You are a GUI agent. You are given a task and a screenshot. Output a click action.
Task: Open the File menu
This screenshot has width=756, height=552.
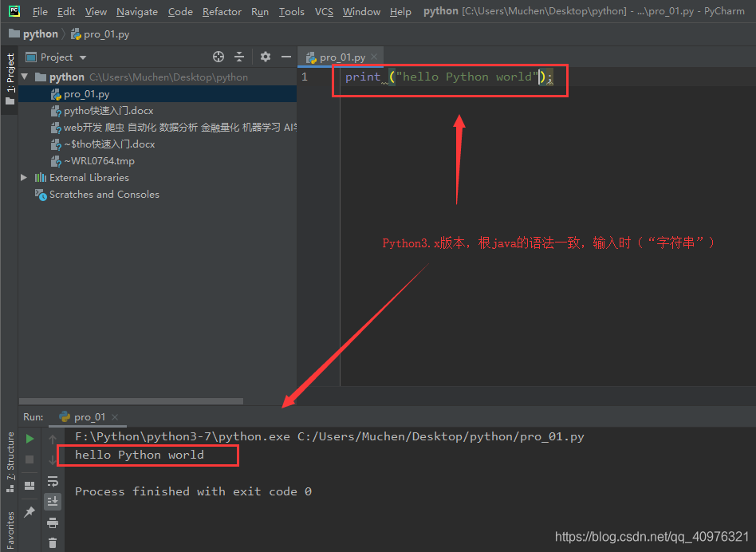click(40, 12)
